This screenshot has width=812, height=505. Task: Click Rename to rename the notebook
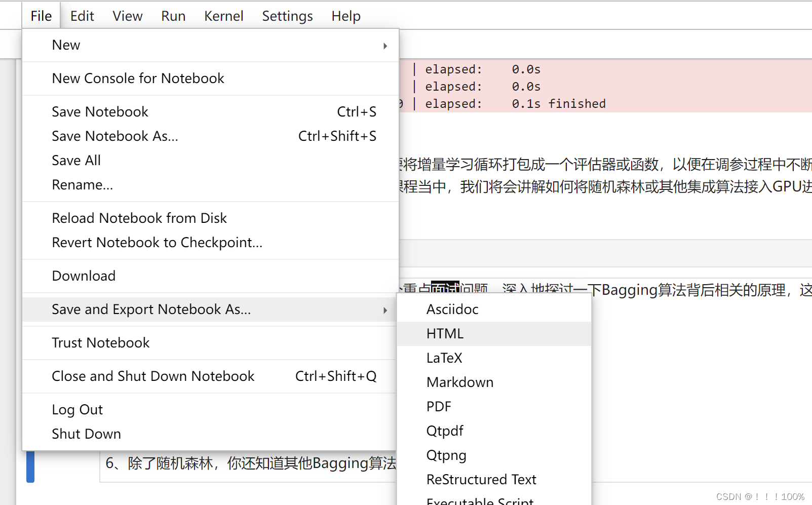tap(83, 184)
